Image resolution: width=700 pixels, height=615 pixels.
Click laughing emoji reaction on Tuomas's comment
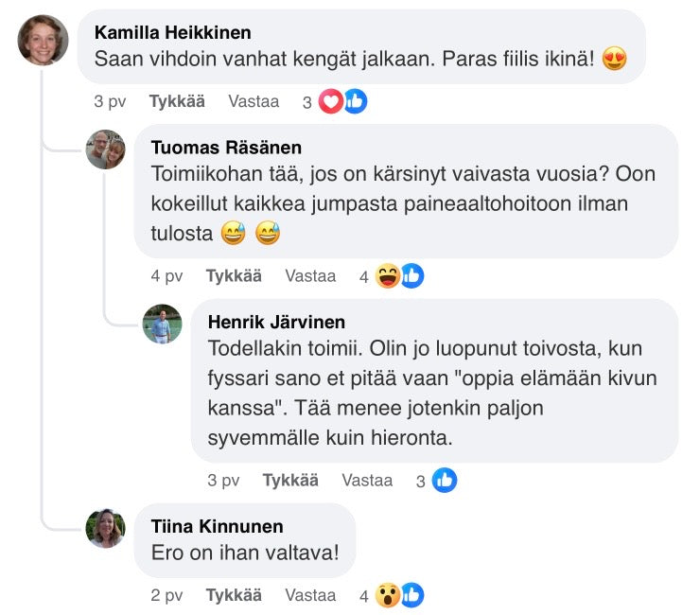click(x=387, y=276)
